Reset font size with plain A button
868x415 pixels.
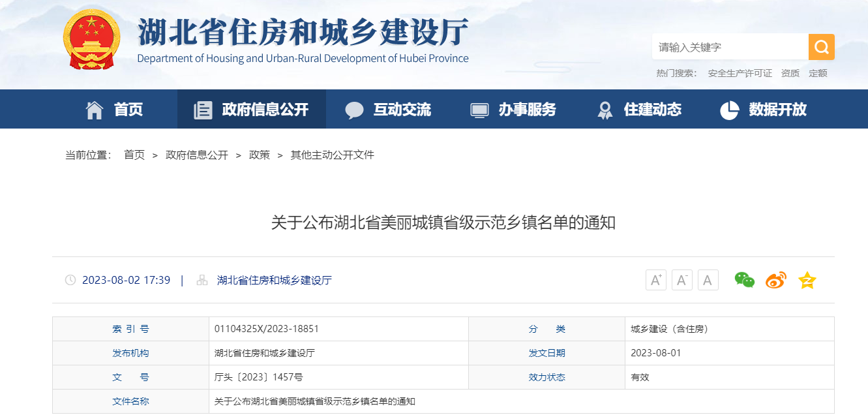pos(708,281)
